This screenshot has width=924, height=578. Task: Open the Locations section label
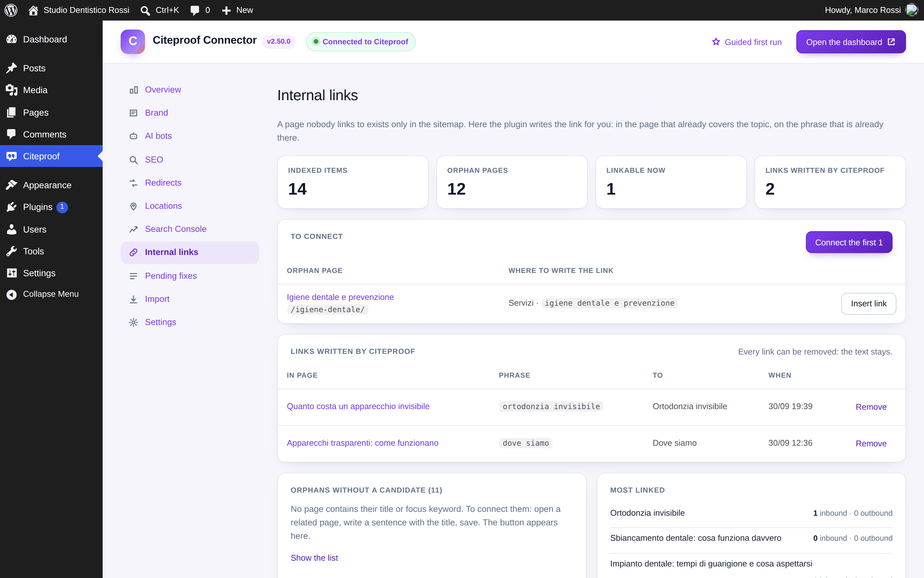pos(163,206)
